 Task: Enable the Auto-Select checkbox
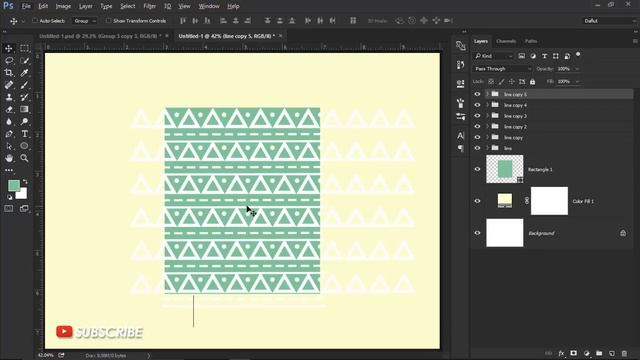pos(35,20)
